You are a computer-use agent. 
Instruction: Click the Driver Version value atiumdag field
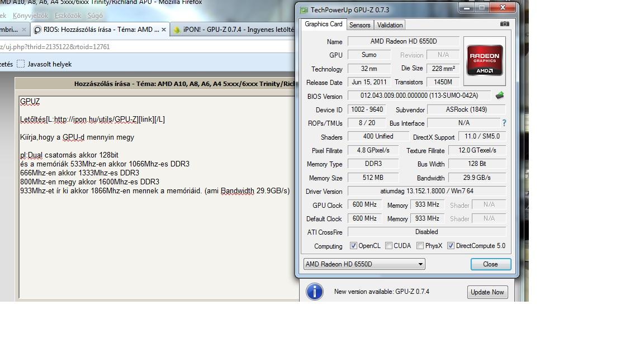coord(427,191)
